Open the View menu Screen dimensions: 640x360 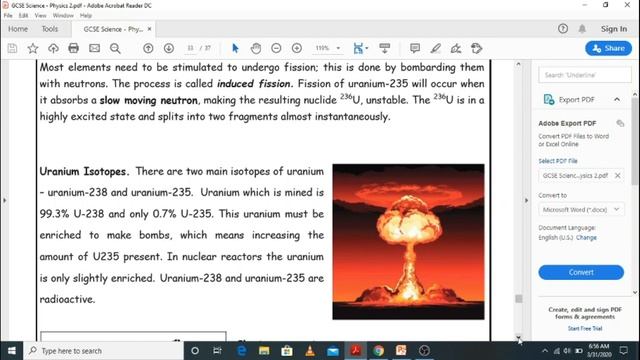tap(40, 16)
